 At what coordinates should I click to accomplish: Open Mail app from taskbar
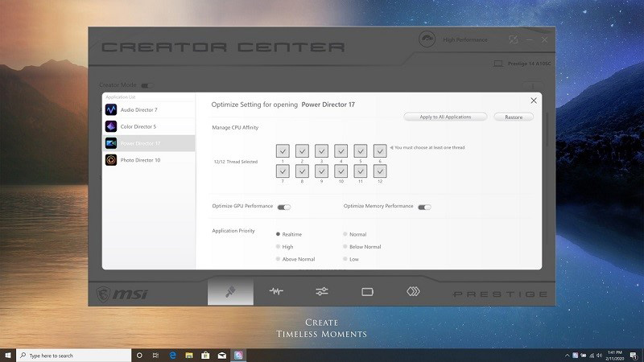pyautogui.click(x=222, y=356)
